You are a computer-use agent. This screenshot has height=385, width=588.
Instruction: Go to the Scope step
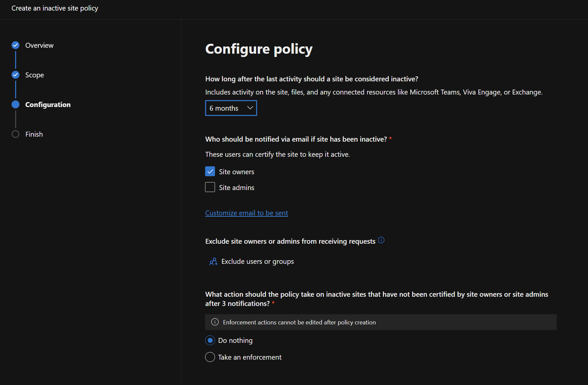click(35, 75)
